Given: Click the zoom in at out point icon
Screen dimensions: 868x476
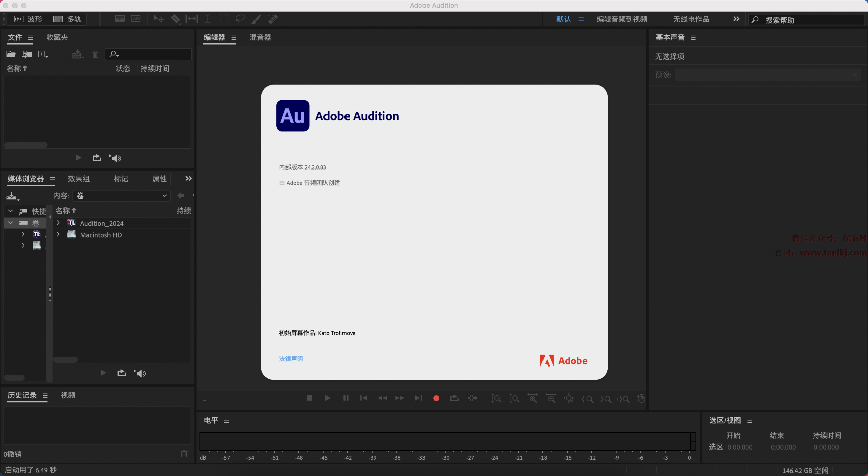Looking at the screenshot, I should pos(606,399).
